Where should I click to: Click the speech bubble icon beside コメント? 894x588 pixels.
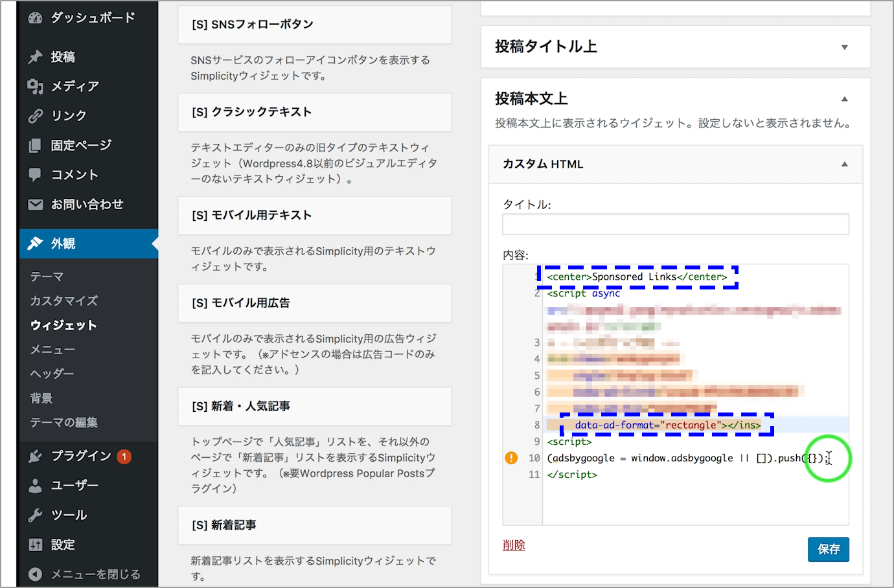coord(36,174)
